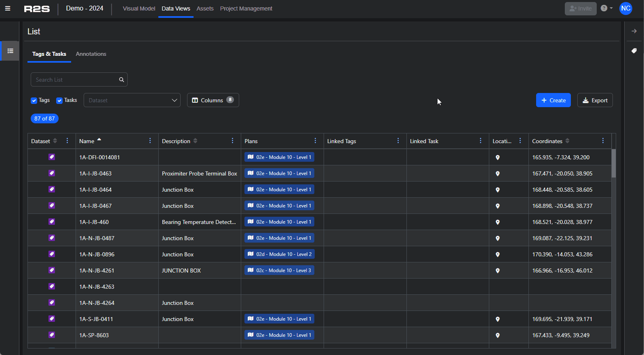Open the Assets tab
644x355 pixels.
click(x=205, y=8)
